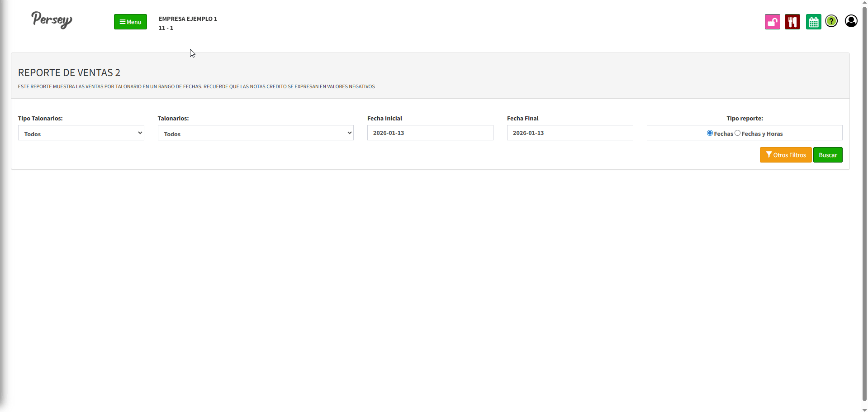The width and height of the screenshot is (868, 412).
Task: Click the EMPRESA EJEMPLO 1 company name
Action: pyautogui.click(x=188, y=19)
